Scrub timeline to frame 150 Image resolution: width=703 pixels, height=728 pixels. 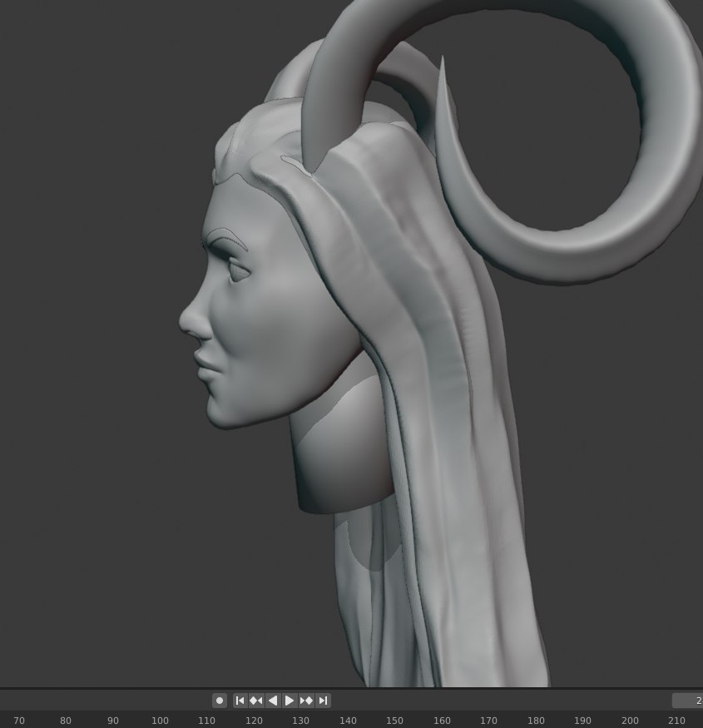coord(395,721)
